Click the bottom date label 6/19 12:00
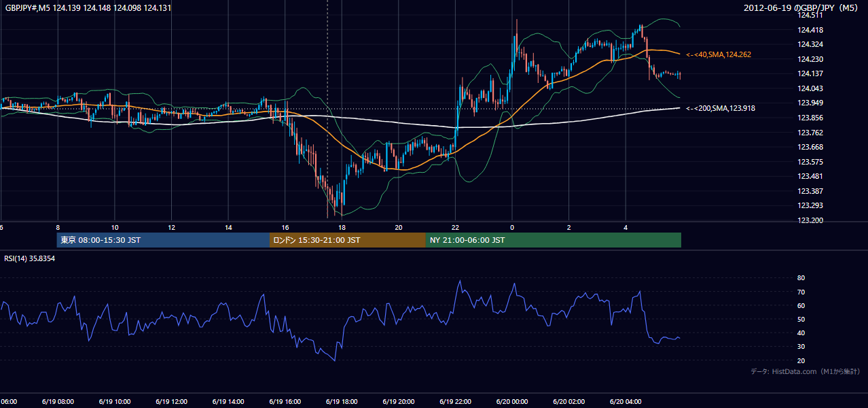This screenshot has width=868, height=408. tap(170, 402)
